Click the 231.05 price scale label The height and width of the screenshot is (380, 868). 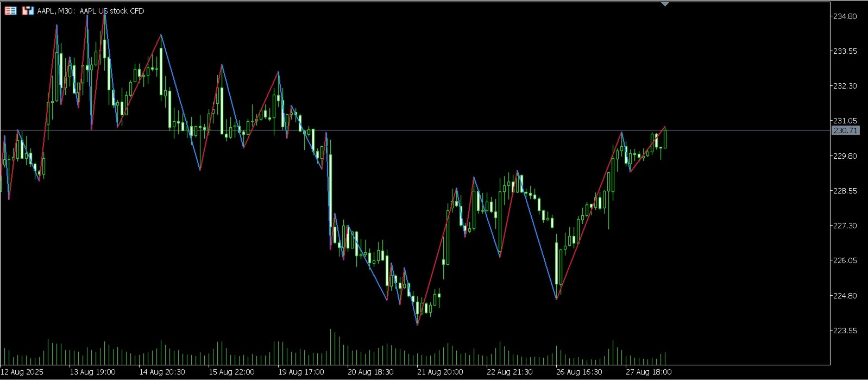845,121
